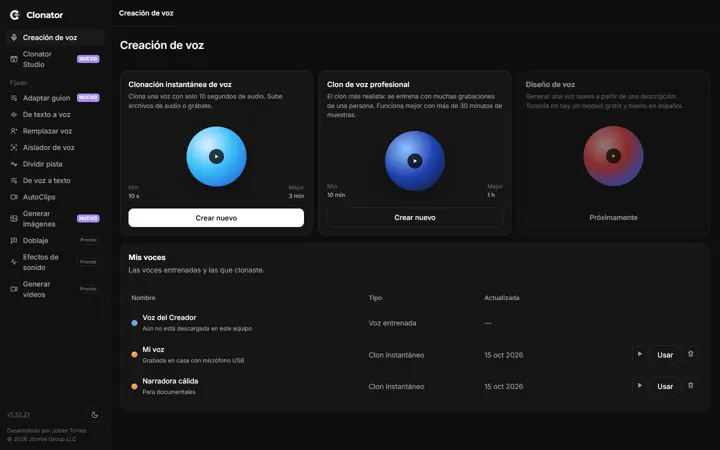This screenshot has width=720, height=450.
Task: Play the Diseño de voz preview orb
Action: point(613,156)
